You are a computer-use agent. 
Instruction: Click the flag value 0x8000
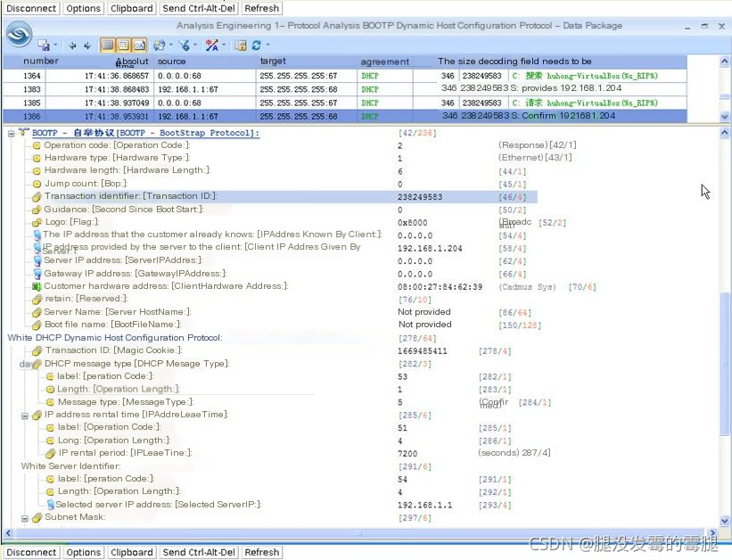tap(412, 223)
